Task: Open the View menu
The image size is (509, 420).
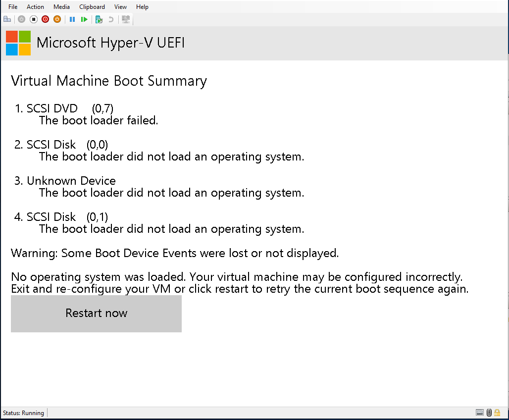Action: [120, 7]
